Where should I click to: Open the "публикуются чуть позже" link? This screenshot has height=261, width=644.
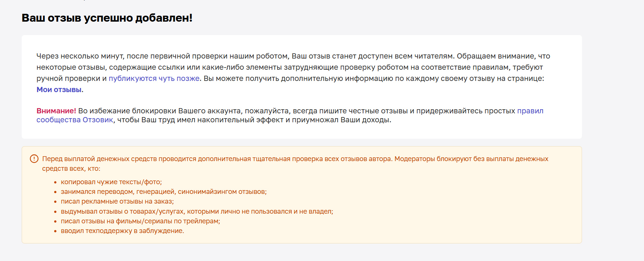click(154, 78)
